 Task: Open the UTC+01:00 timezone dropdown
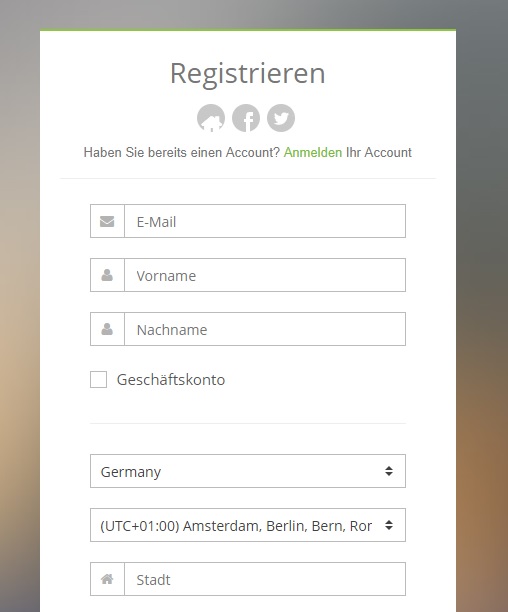[x=248, y=525]
